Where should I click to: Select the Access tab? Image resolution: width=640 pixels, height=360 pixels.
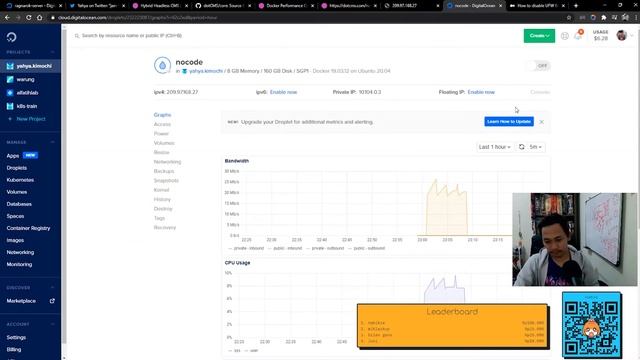pos(162,124)
